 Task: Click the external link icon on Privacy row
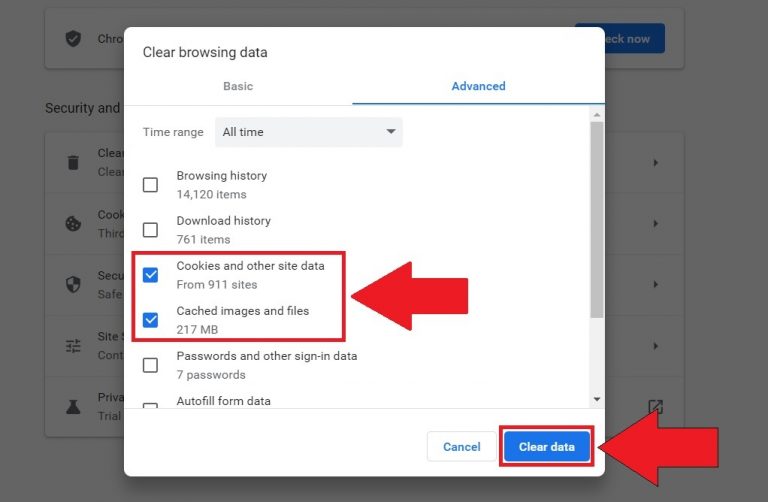pyautogui.click(x=655, y=407)
